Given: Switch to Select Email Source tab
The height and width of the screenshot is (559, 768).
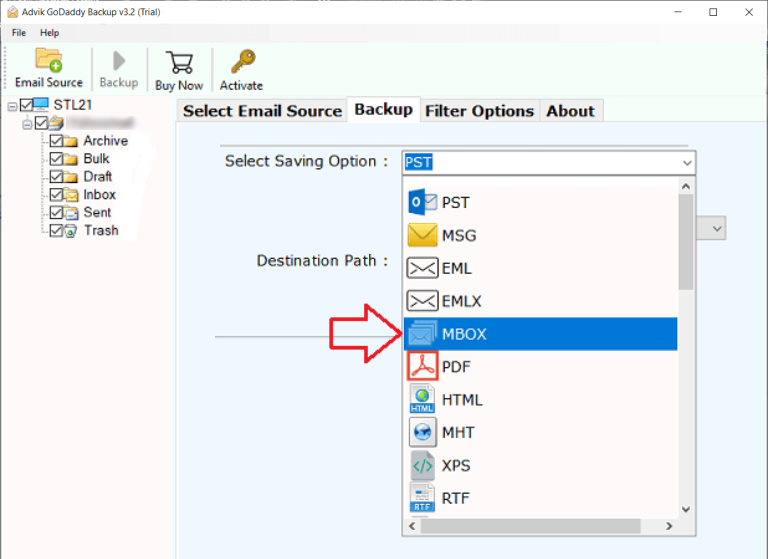Looking at the screenshot, I should (262, 111).
